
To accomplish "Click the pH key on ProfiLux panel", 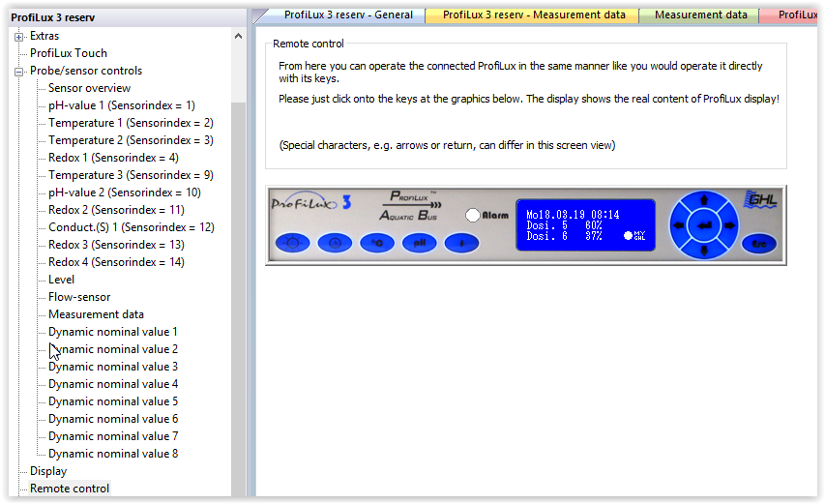I will coord(420,243).
